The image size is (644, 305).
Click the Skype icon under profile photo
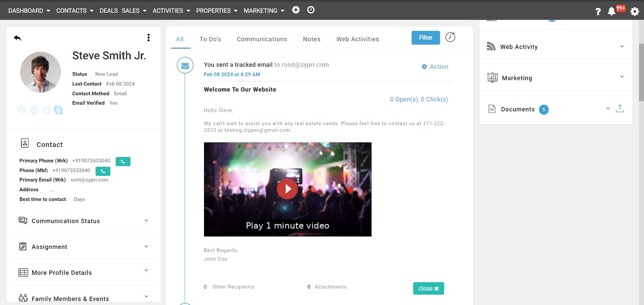coord(58,110)
